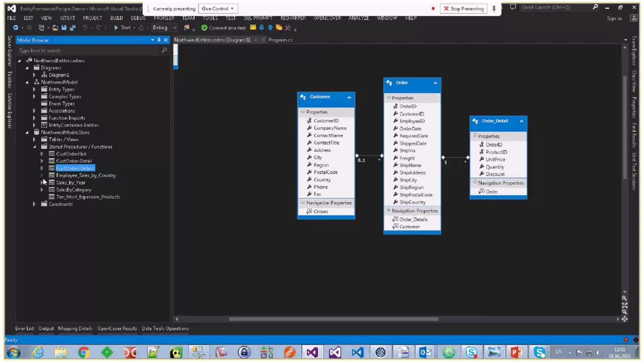644x362 pixels.
Task: Expand the Constraints tree node
Action: pos(34,204)
